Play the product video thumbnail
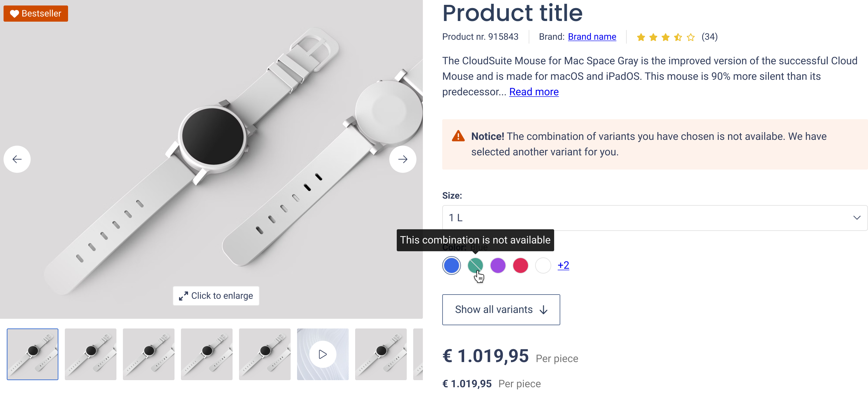 tap(323, 354)
